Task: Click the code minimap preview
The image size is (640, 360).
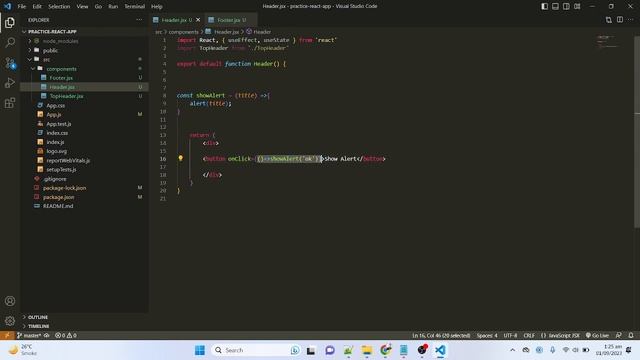Action: [x=608, y=41]
